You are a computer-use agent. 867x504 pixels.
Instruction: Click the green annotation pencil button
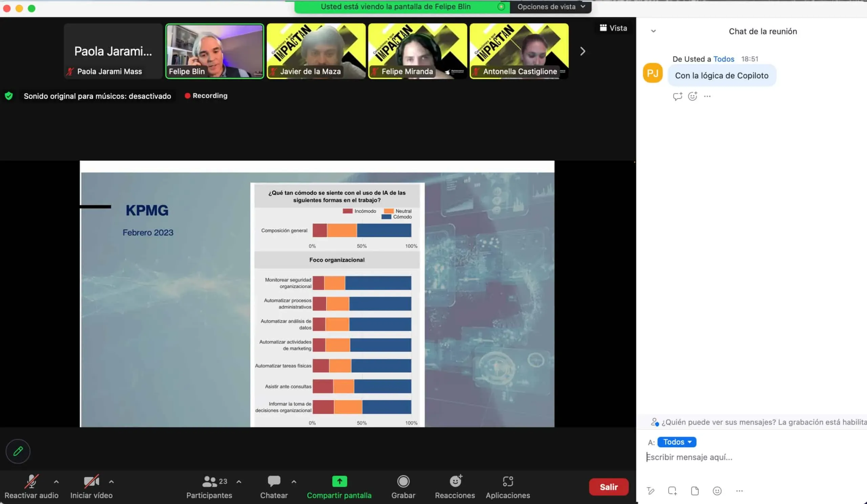(x=18, y=451)
